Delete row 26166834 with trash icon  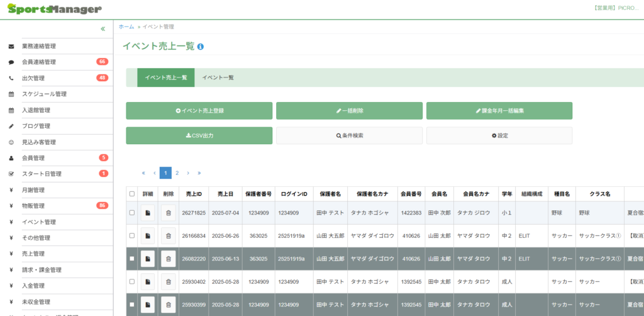(169, 235)
